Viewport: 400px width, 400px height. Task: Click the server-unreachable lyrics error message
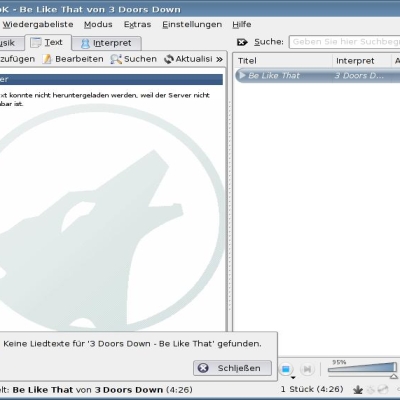pyautogui.click(x=105, y=99)
